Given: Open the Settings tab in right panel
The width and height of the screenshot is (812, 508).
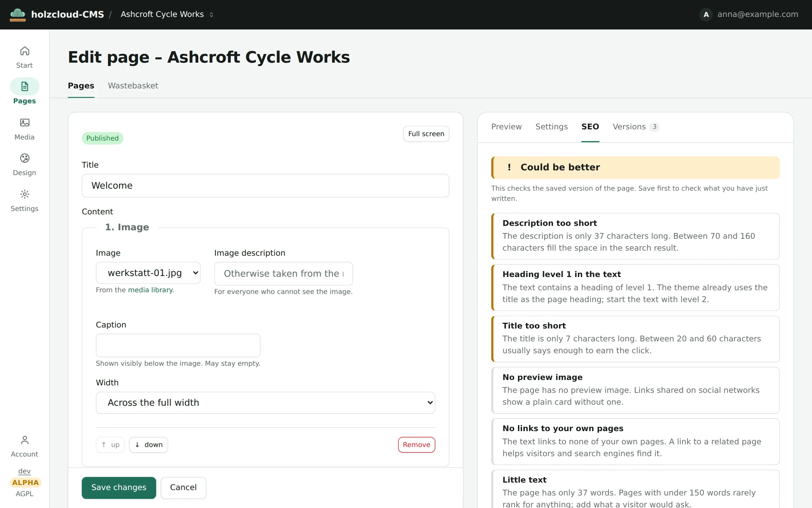Looking at the screenshot, I should (x=551, y=127).
